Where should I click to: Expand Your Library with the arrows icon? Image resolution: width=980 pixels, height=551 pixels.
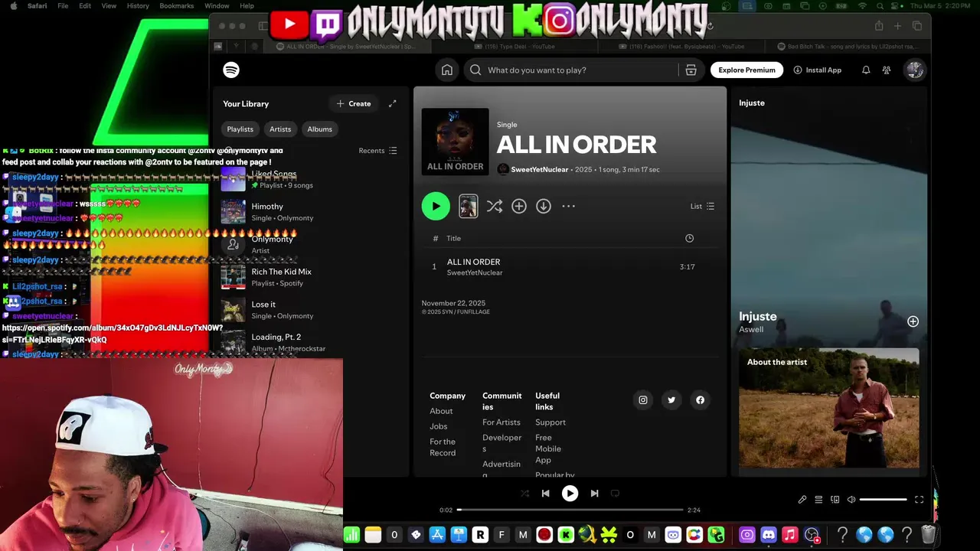pos(393,103)
